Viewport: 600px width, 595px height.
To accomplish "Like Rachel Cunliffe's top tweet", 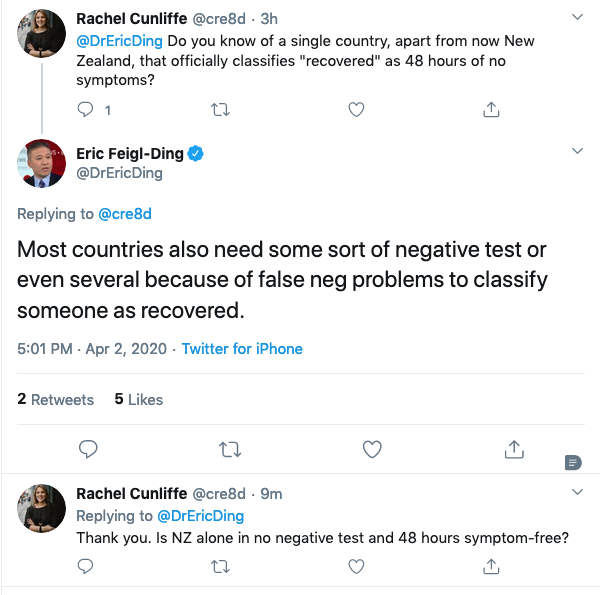I will tap(356, 108).
